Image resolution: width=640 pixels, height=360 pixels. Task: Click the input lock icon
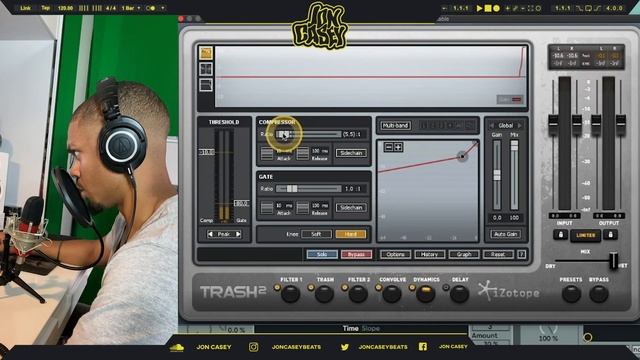(x=560, y=235)
